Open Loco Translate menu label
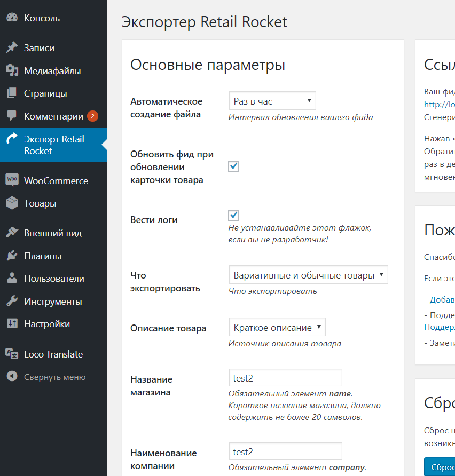The image size is (455, 476). tap(53, 354)
